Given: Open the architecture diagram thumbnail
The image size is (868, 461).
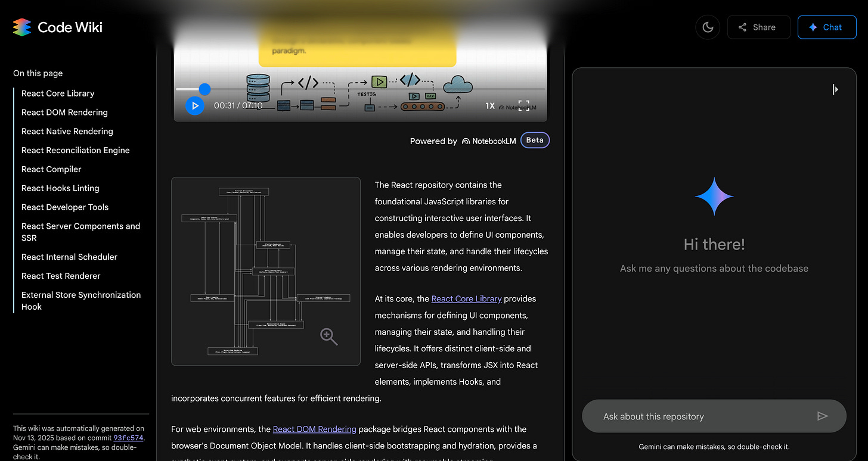Looking at the screenshot, I should (x=266, y=271).
